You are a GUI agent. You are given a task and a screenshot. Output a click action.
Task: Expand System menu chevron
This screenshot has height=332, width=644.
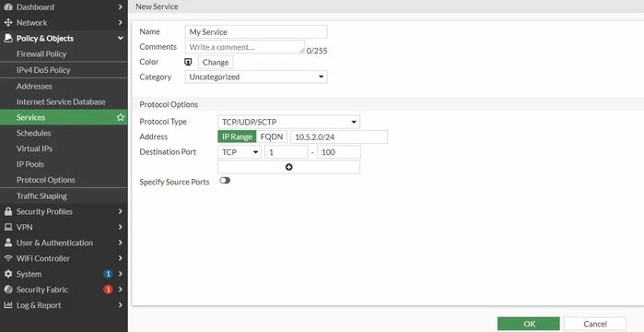point(121,274)
